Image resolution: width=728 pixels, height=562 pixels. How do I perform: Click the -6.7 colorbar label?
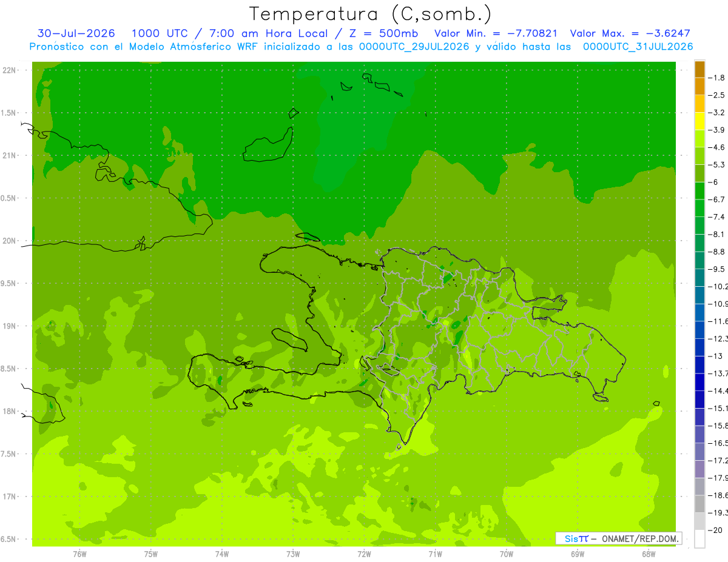[717, 199]
